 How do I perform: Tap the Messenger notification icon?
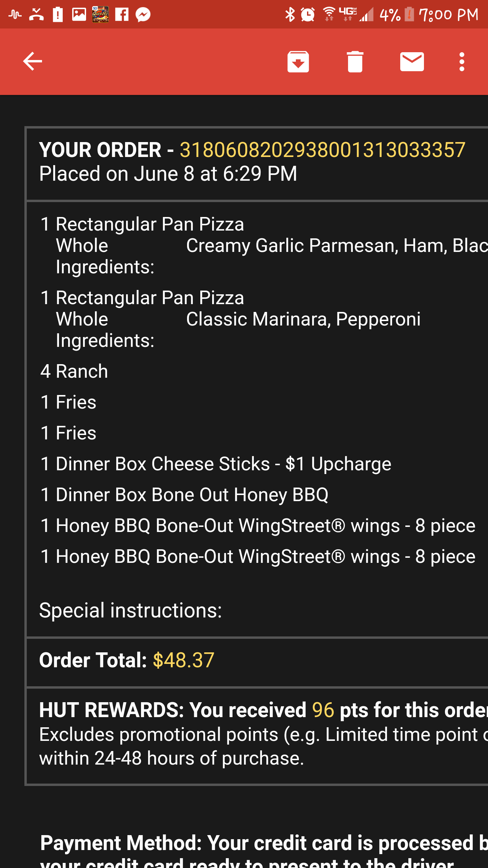143,14
